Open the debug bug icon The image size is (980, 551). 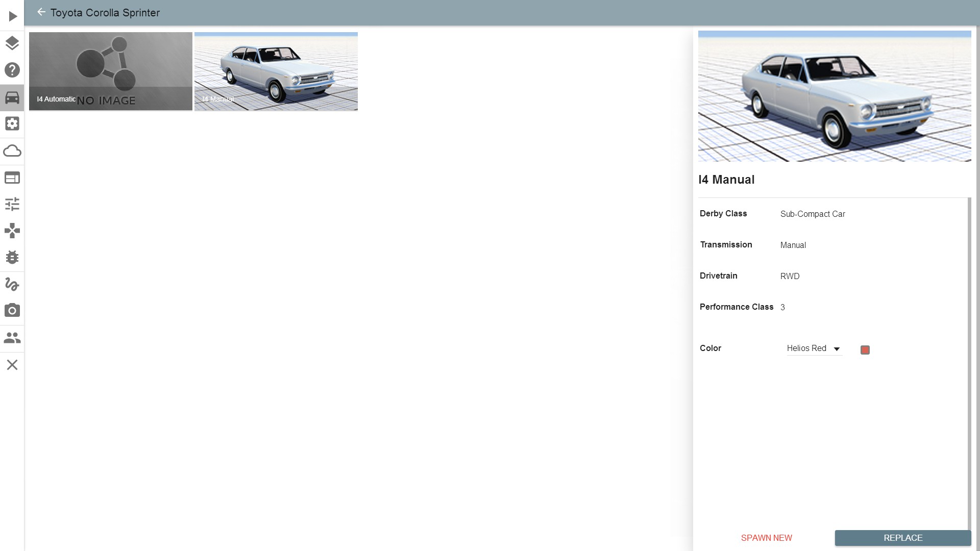[x=12, y=257]
